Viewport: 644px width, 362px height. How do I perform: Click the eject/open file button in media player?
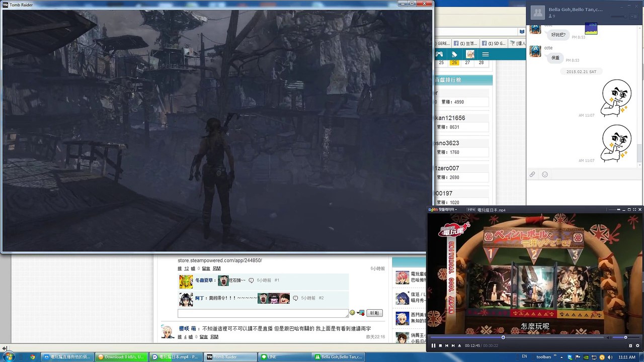(x=459, y=345)
